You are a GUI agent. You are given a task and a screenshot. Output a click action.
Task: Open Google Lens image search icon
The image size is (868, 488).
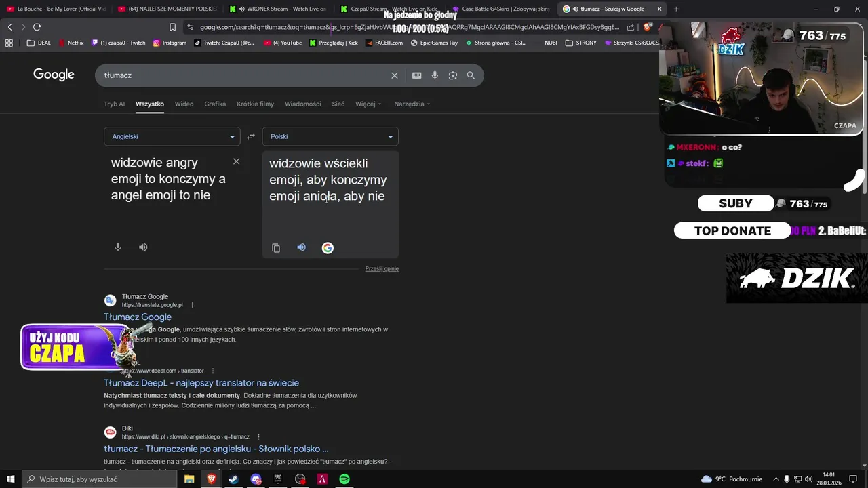point(453,75)
